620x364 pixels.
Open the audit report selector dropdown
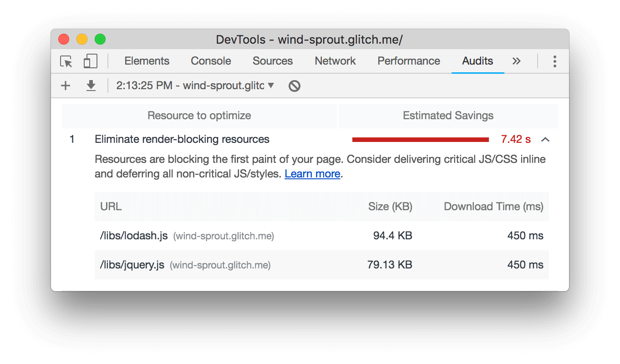[x=195, y=86]
